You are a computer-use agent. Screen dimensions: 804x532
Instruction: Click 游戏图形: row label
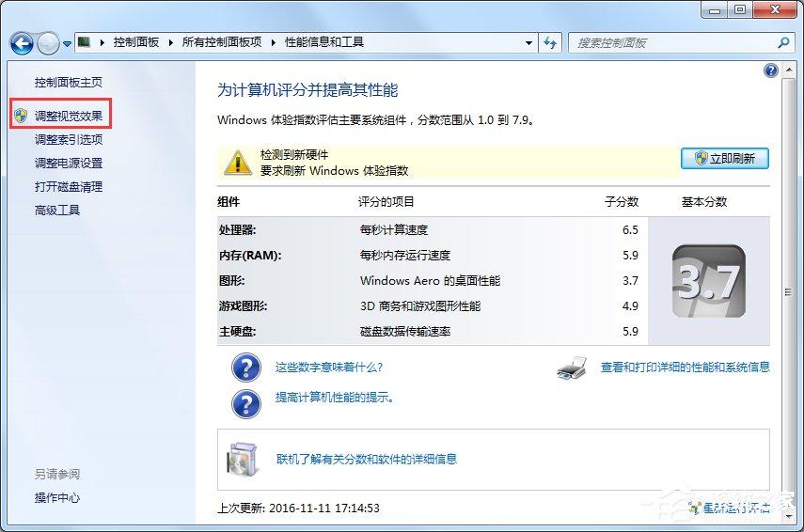pos(243,306)
